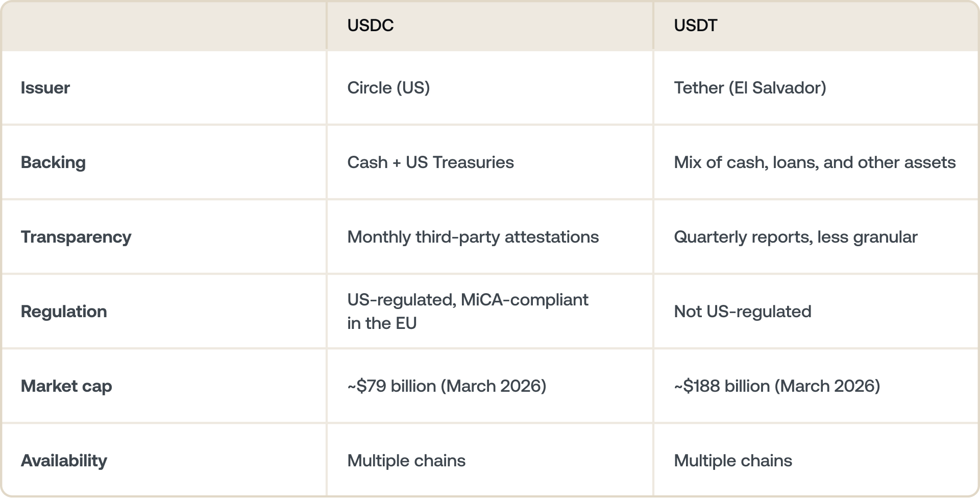Screen dimensions: 980x498
Task: Select Multiple chains under USDT column
Action: (x=733, y=461)
